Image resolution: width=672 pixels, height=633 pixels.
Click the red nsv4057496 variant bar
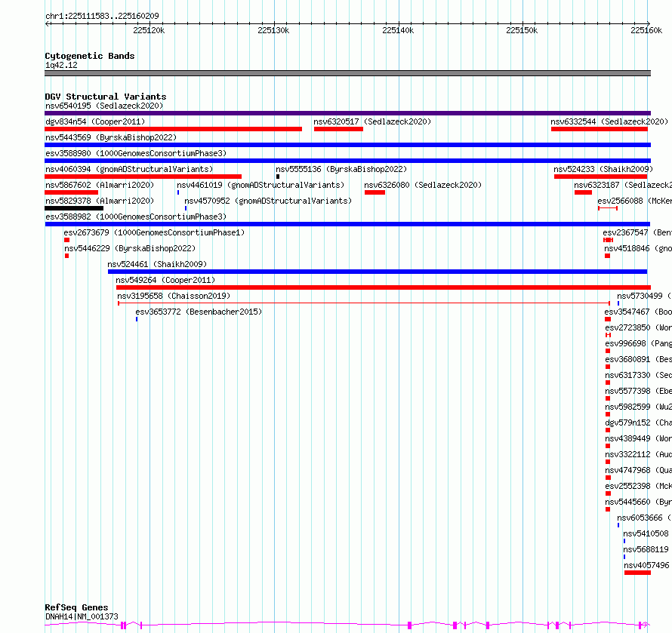point(637,573)
